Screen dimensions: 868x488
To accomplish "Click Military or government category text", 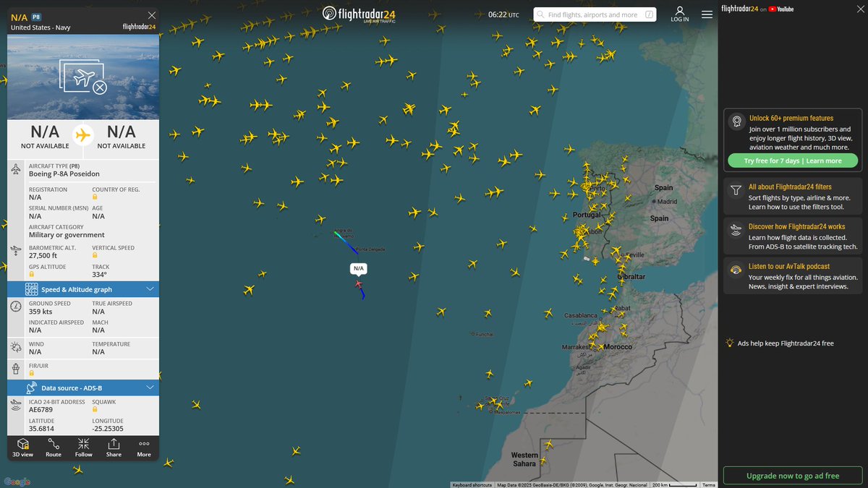I will (67, 235).
